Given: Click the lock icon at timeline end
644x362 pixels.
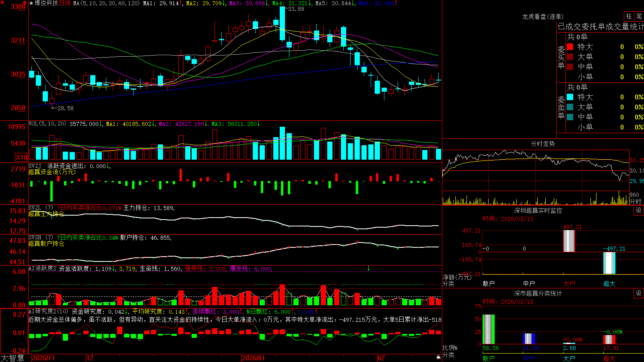Looking at the screenshot, I should click(x=438, y=357).
